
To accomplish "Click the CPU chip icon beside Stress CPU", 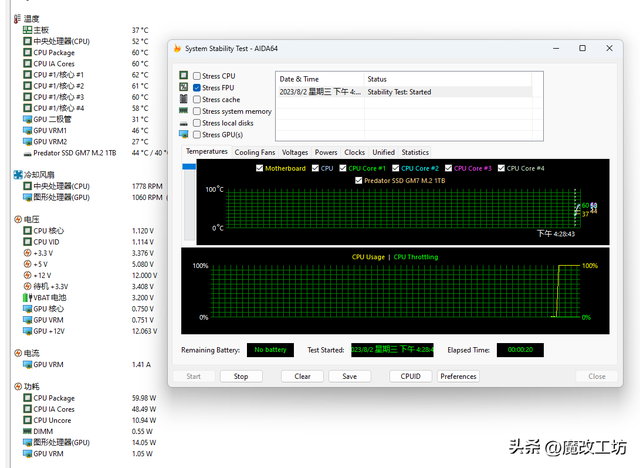I will click(x=184, y=75).
